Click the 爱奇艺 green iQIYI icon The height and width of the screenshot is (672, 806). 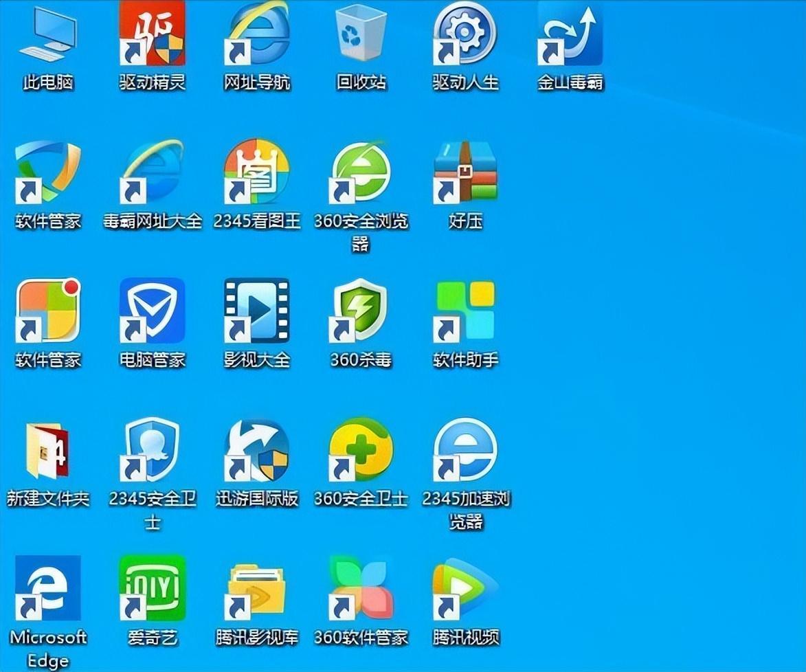tap(152, 588)
